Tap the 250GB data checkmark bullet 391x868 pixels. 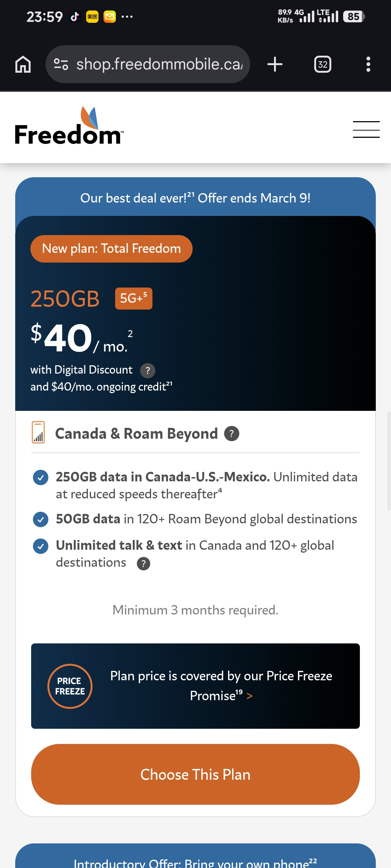(41, 477)
